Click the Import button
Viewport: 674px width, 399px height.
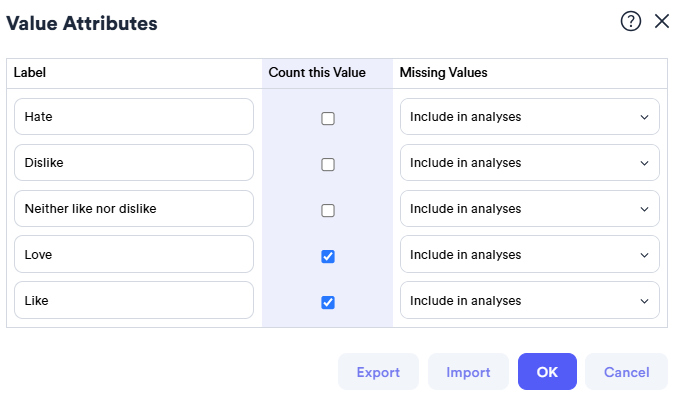(x=468, y=371)
